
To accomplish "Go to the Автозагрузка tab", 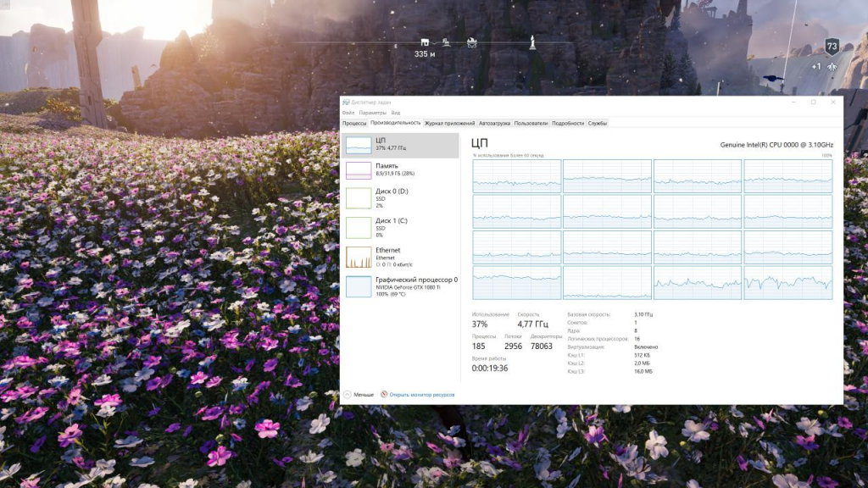I will point(494,123).
